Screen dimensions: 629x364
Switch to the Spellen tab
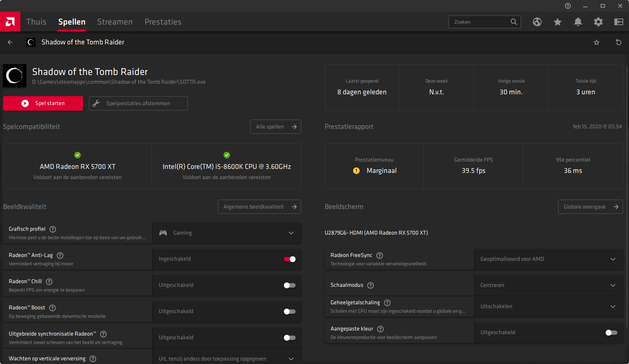pos(72,22)
